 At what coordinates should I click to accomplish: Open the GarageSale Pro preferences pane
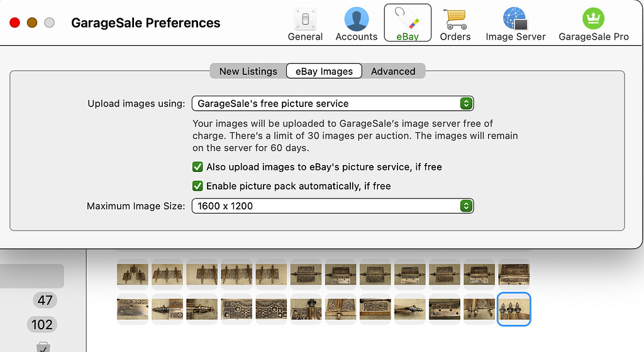point(594,24)
